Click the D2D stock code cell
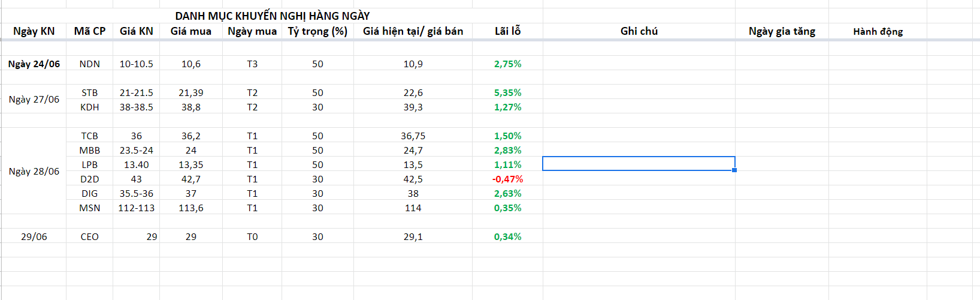The width and height of the screenshot is (980, 300). click(x=90, y=179)
